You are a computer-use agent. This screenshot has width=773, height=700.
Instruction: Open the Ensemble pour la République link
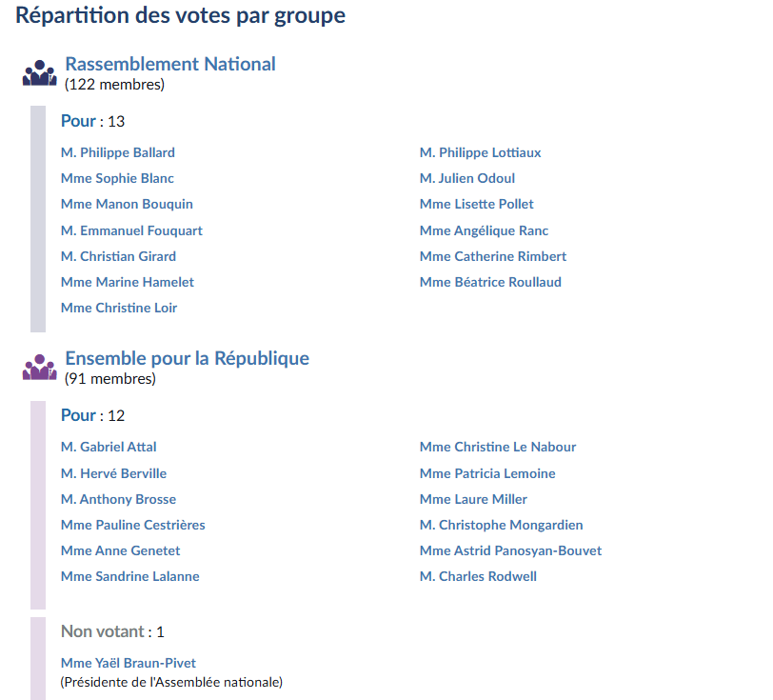pyautogui.click(x=187, y=359)
